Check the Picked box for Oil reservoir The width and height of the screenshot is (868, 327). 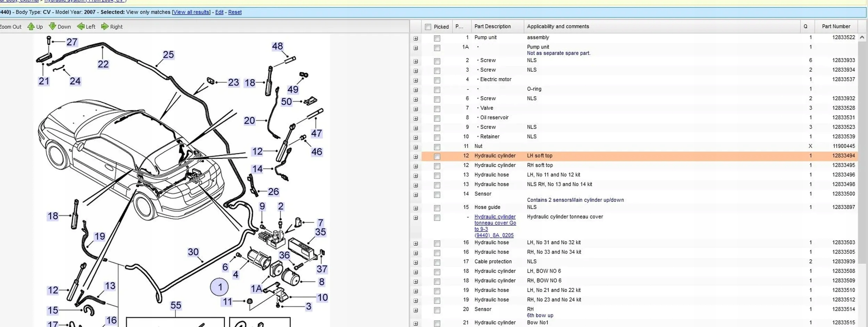pyautogui.click(x=437, y=119)
